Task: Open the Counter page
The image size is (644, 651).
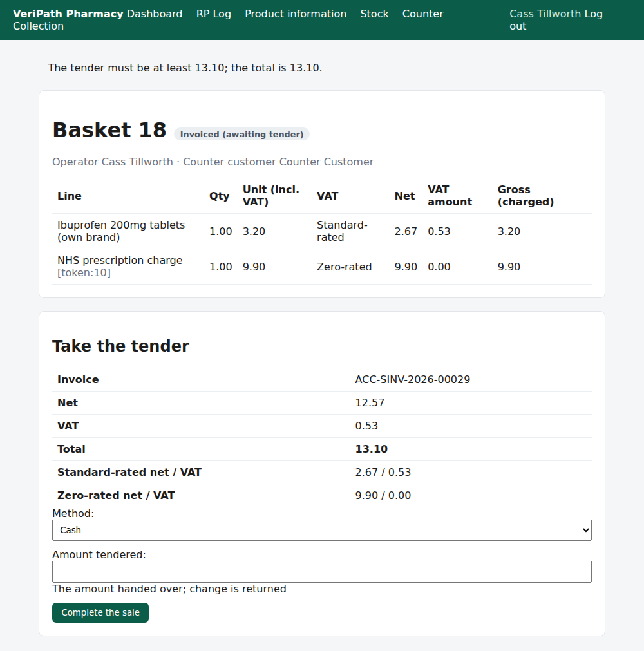Action: 422,14
